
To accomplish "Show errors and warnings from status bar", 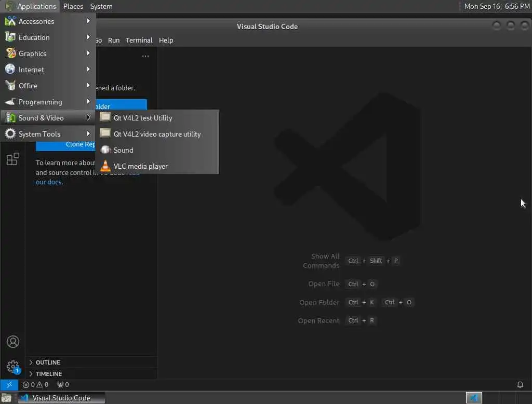I will tap(35, 385).
